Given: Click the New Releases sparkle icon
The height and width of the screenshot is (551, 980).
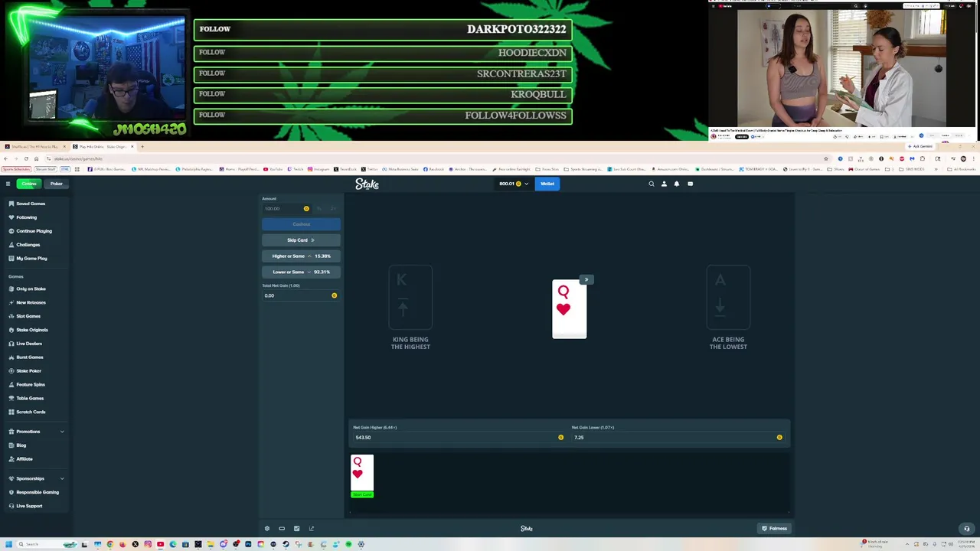Looking at the screenshot, I should pos(11,302).
